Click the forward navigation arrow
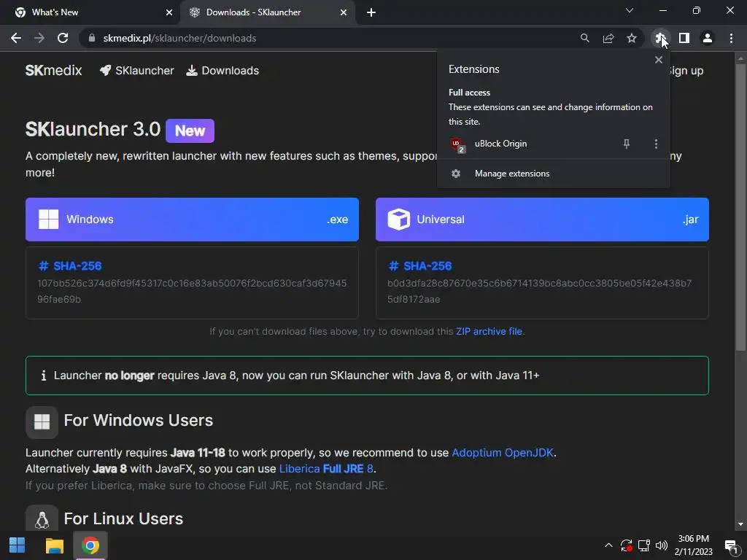Viewport: 747px width, 560px height. (39, 38)
